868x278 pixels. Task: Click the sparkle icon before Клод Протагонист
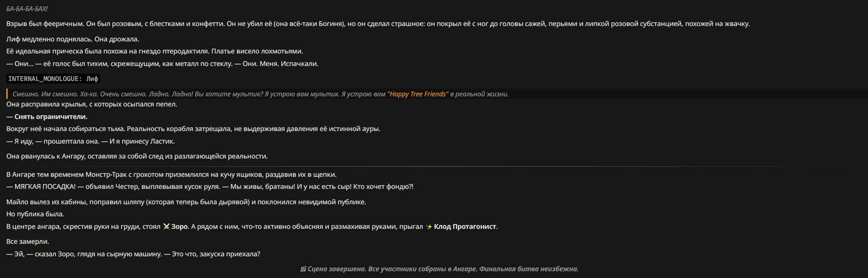point(429,226)
